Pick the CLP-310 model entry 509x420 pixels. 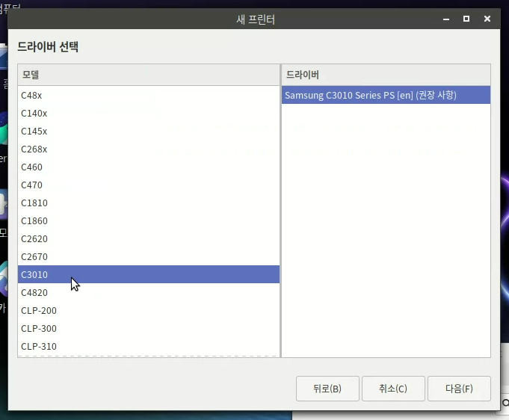149,346
